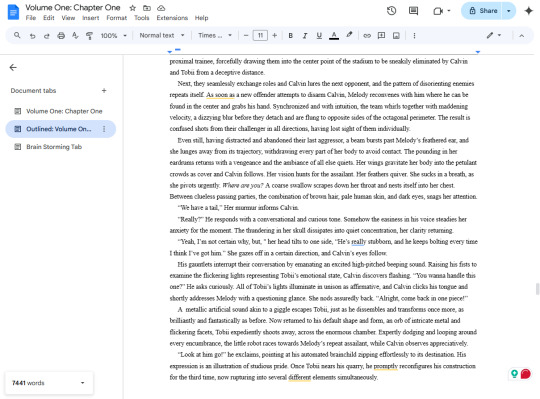Click the underlined word 'promptly'

(385, 366)
